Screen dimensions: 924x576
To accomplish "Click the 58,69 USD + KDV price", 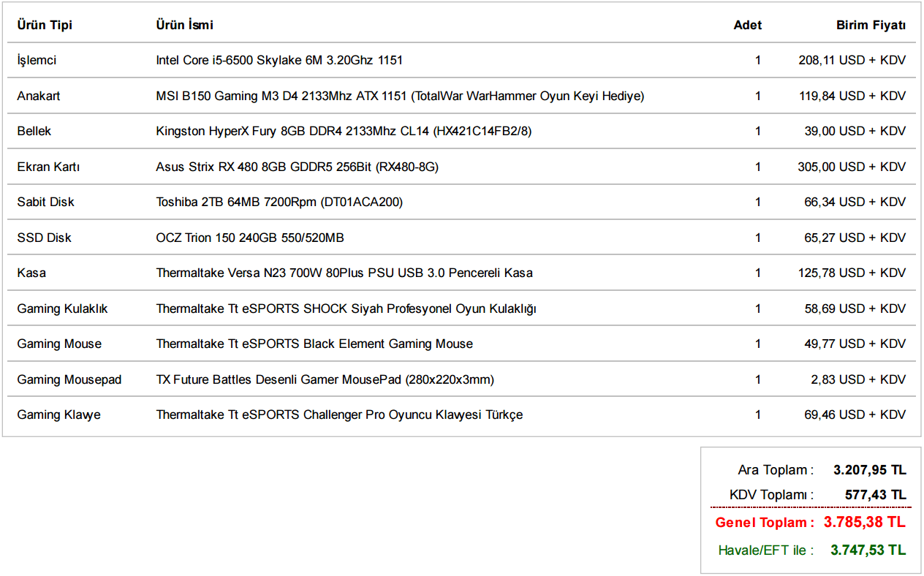I will click(x=855, y=308).
